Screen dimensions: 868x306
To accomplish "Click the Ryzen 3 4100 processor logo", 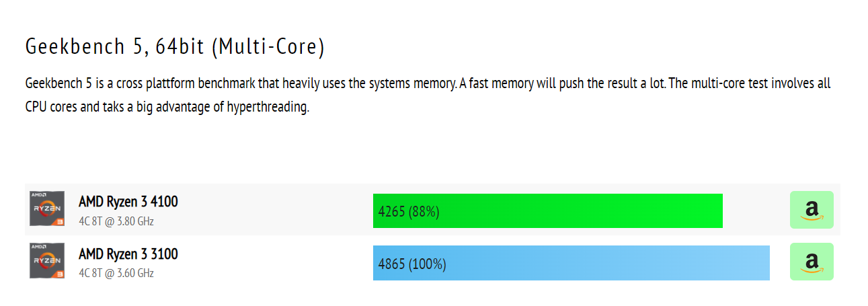I will coord(47,208).
